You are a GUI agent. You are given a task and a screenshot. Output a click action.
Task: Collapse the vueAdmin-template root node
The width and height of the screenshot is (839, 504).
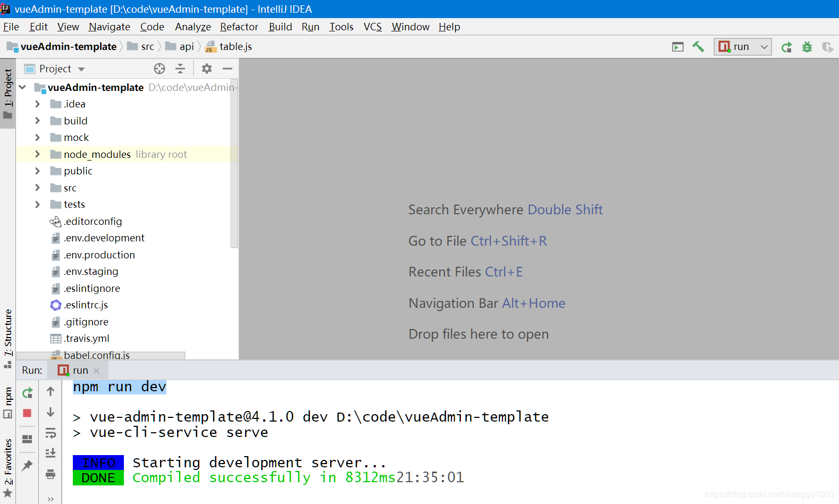point(22,87)
